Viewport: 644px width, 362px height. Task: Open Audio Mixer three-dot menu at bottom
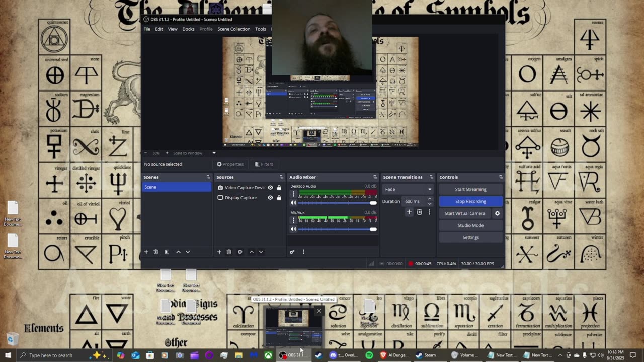coord(303,252)
